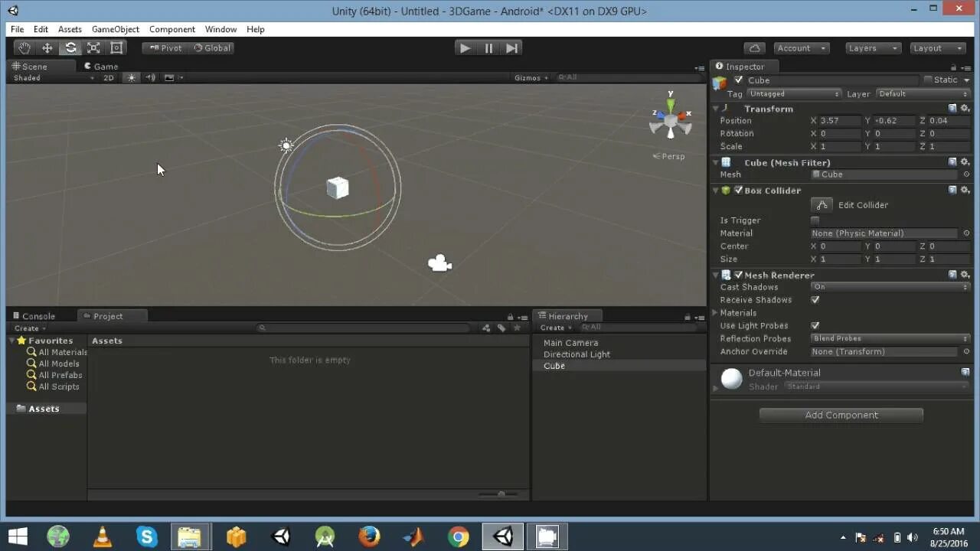Image resolution: width=980 pixels, height=551 pixels.
Task: Toggle 2D scene view mode
Action: point(109,77)
